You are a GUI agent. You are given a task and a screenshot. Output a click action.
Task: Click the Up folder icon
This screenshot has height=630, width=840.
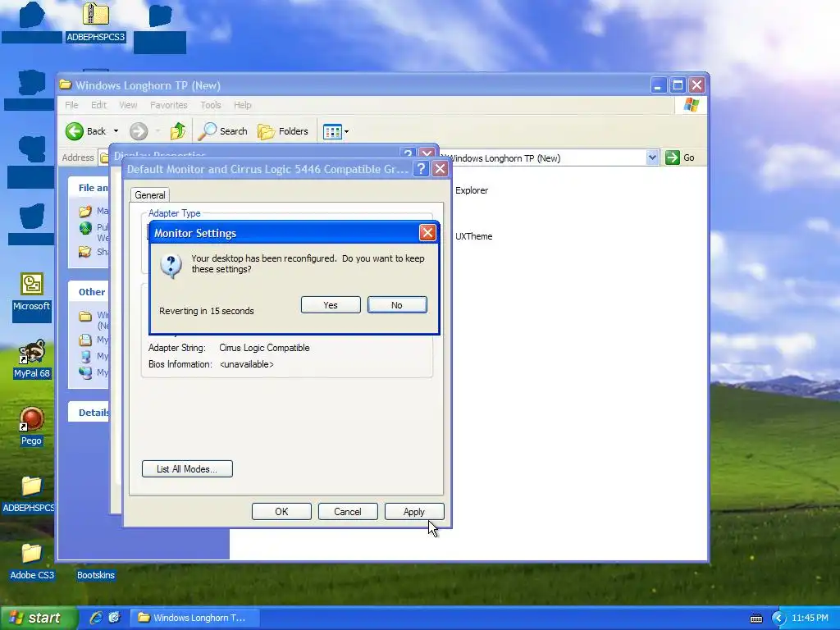(x=178, y=131)
